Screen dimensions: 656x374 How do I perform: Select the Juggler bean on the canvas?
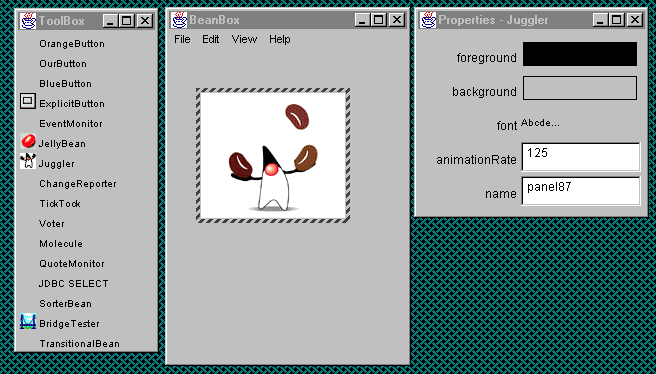(x=273, y=155)
